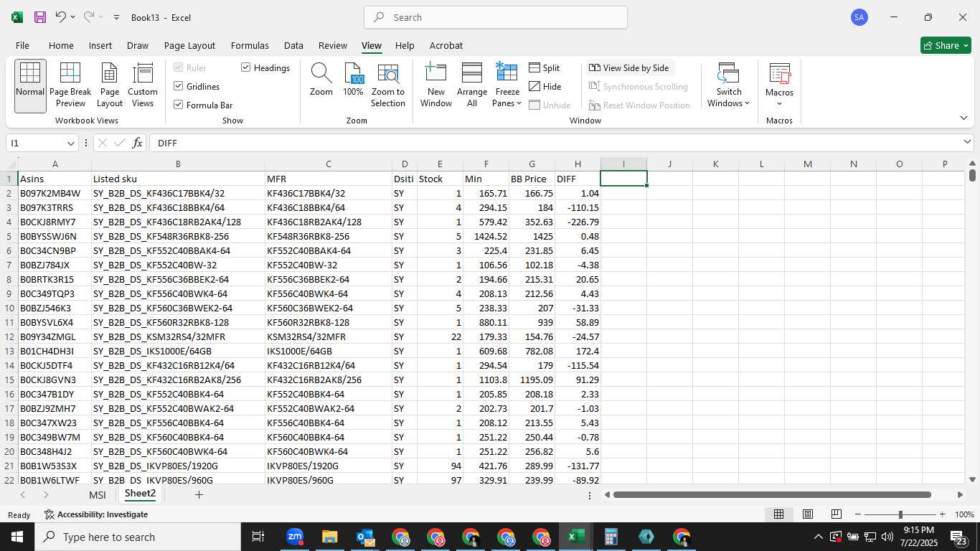Add a new sheet with plus icon
Image resolution: width=980 pixels, height=551 pixels.
point(199,494)
